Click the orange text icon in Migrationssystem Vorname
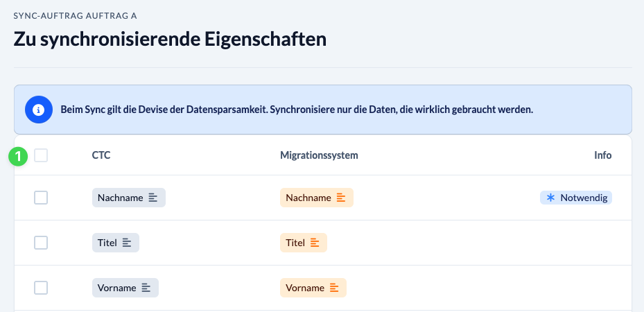This screenshot has width=644, height=312. tap(334, 288)
